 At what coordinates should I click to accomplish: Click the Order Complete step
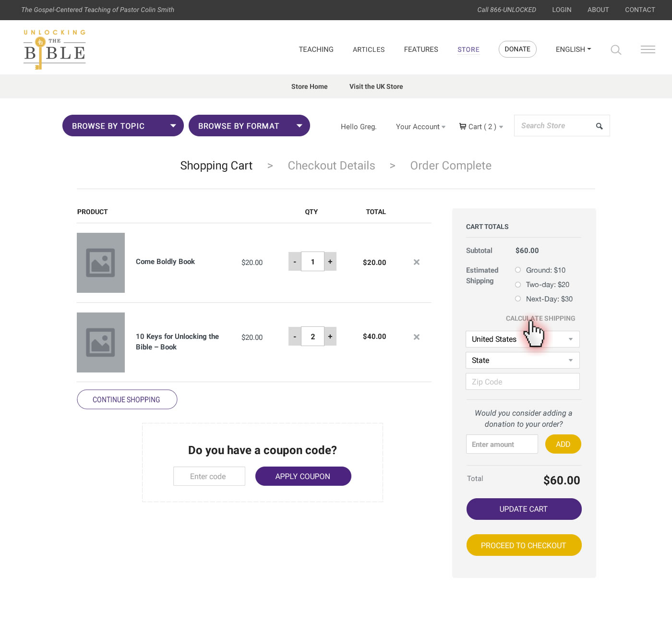tap(451, 166)
